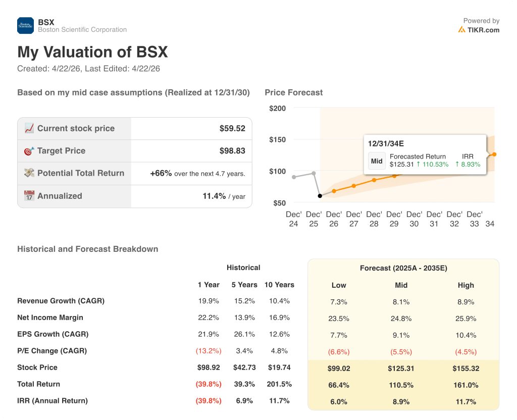This screenshot has height=420, width=517.
Task: Click the $42.73 five-year stock price
Action: 244,367
